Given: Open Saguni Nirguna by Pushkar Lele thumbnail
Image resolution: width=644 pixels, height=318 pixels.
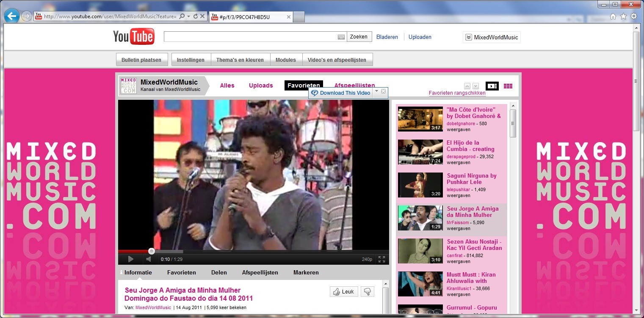Looking at the screenshot, I should coord(420,185).
